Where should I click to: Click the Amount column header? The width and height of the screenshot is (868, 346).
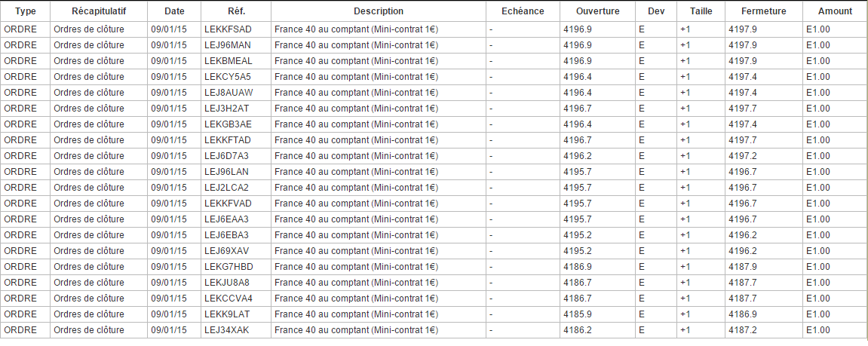[x=835, y=11]
